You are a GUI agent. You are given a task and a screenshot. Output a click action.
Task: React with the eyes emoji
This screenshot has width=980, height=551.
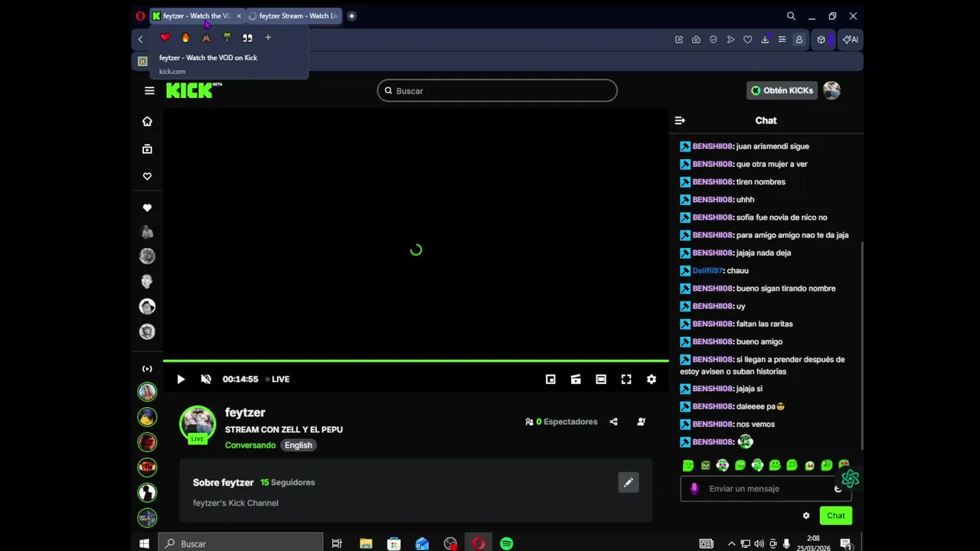click(247, 37)
